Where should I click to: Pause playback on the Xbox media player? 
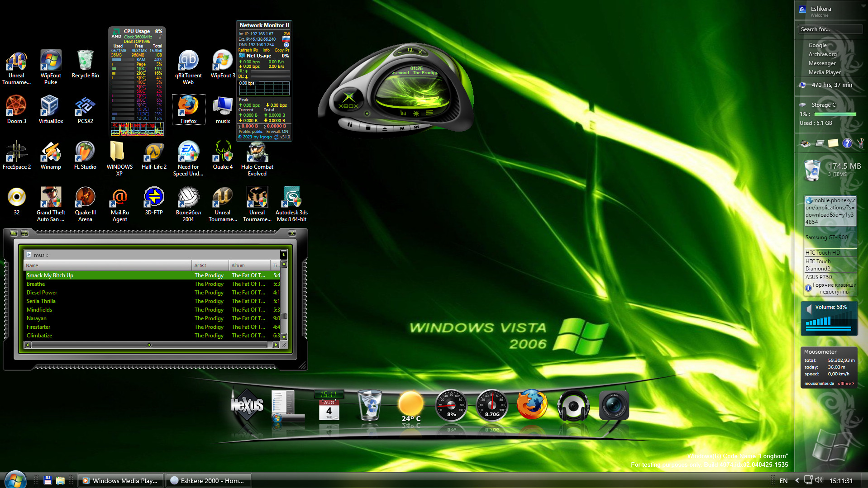[350, 123]
